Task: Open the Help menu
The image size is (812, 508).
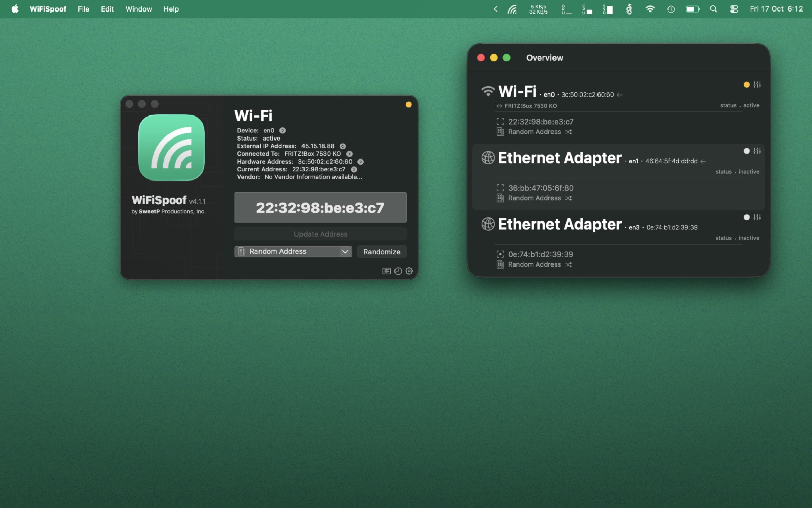Action: pos(171,9)
